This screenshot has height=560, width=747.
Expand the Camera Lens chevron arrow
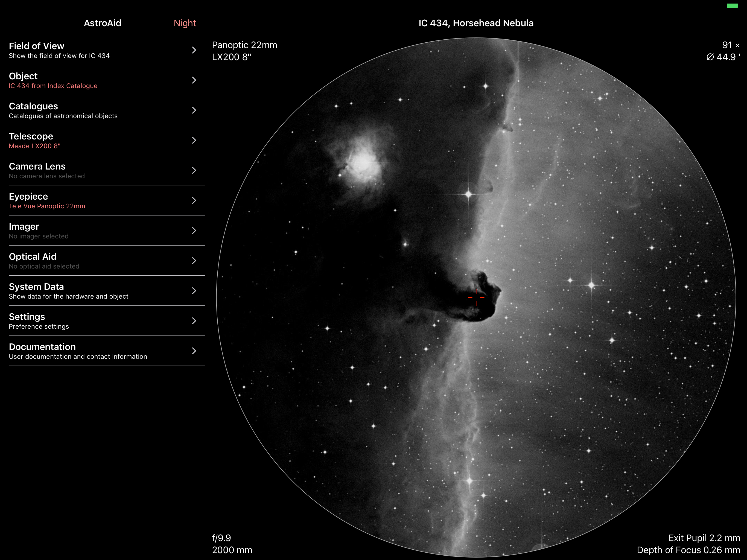point(194,170)
